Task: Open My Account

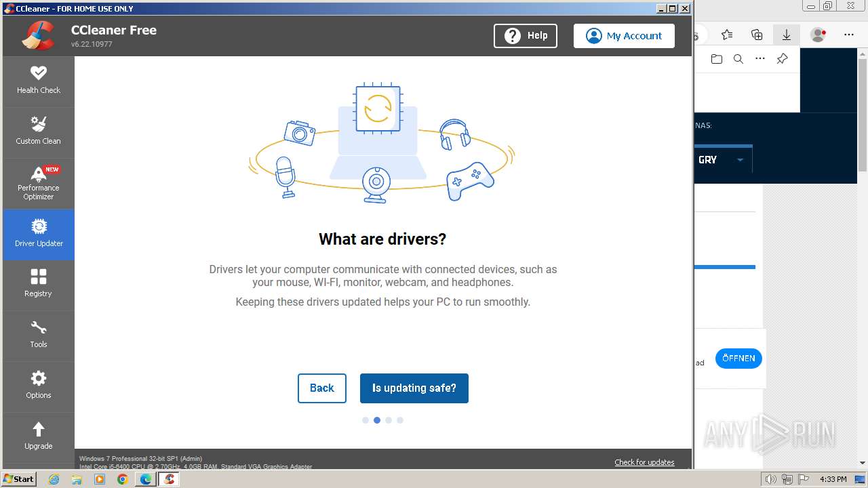Action: (x=624, y=36)
